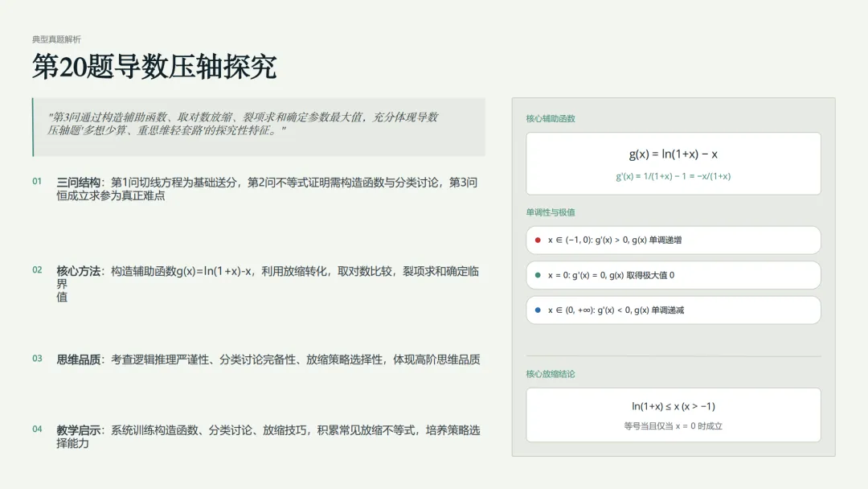
Task: Click the row text x ∈ (0, +∞) 单调递减
Action: [x=616, y=310]
